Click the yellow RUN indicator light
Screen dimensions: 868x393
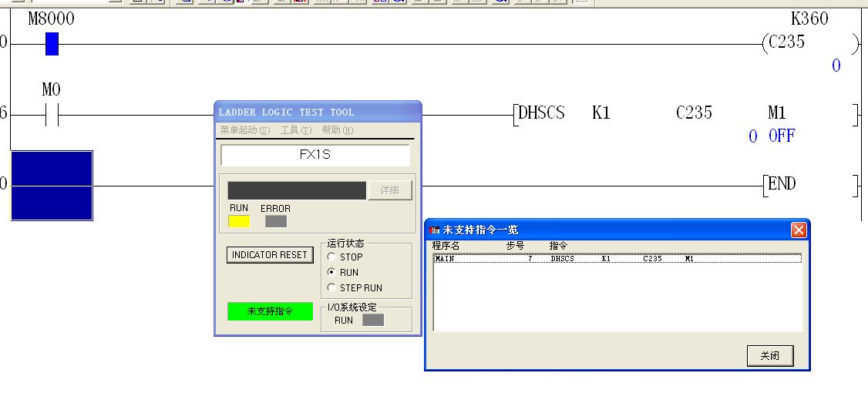pyautogui.click(x=239, y=221)
